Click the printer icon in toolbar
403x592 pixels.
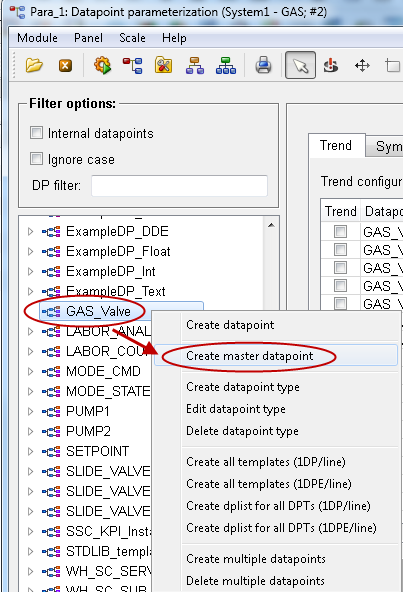pyautogui.click(x=263, y=65)
